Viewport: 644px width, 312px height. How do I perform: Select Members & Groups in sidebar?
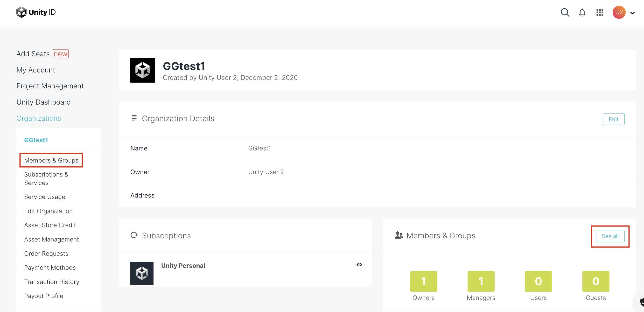click(51, 160)
